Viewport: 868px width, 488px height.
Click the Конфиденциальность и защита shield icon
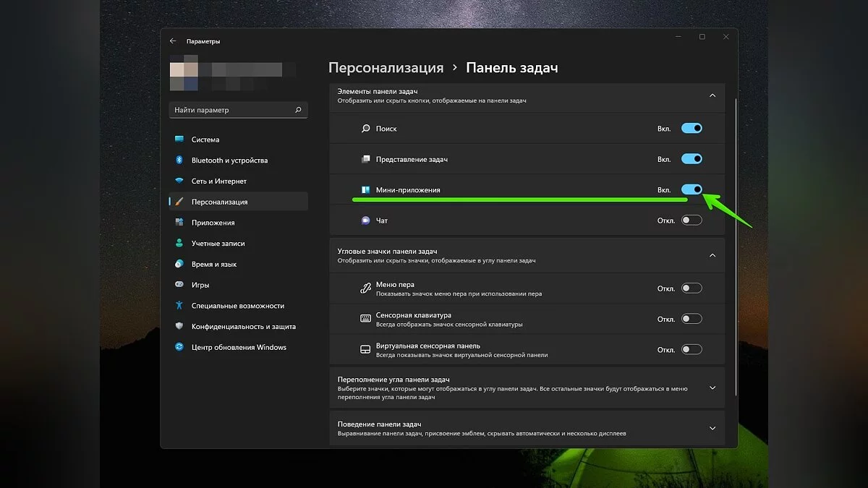179,326
